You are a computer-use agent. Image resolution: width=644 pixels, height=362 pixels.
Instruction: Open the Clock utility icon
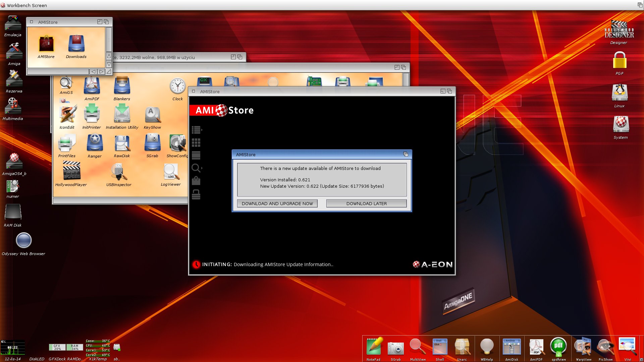177,89
